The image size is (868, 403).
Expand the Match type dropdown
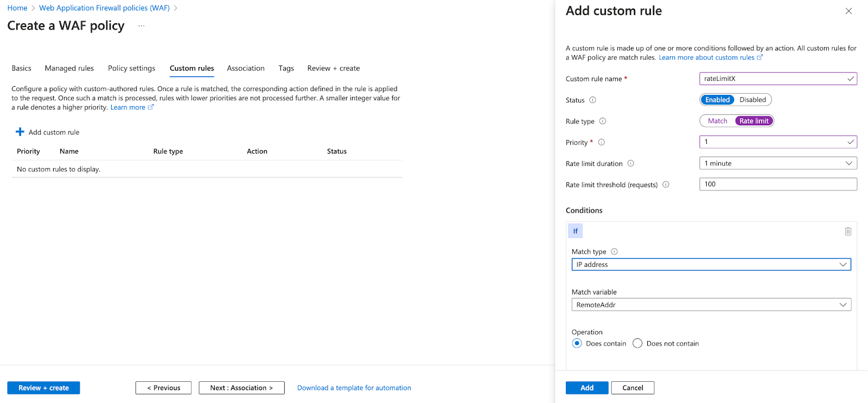coord(711,265)
